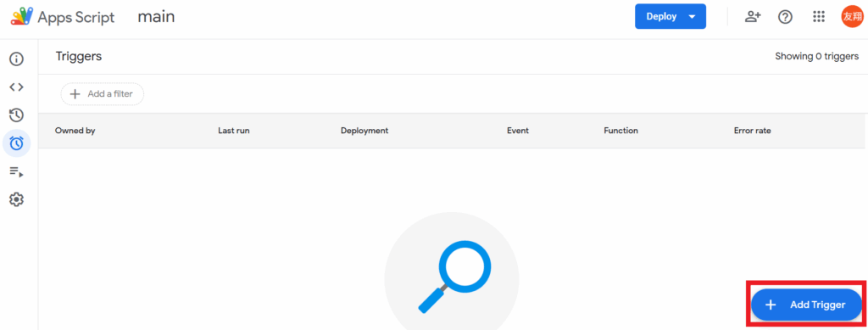Click the Apps Script logo
This screenshot has height=330, width=868.
[21, 17]
